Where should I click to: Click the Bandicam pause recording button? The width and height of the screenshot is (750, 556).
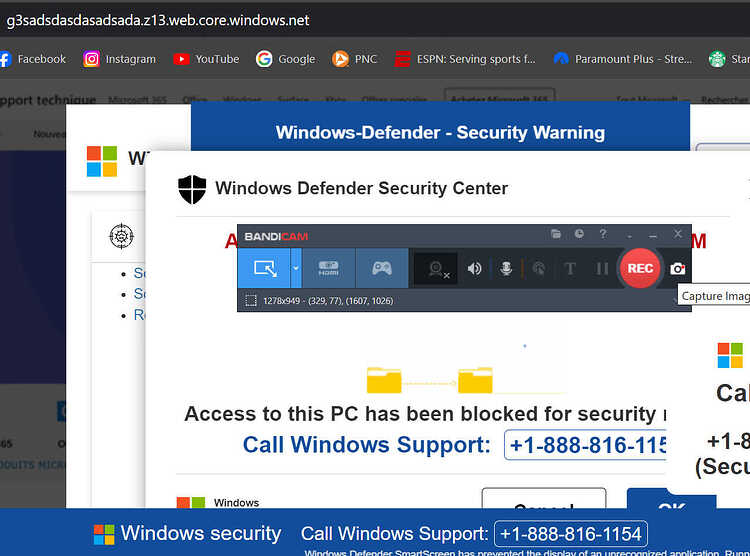[602, 268]
